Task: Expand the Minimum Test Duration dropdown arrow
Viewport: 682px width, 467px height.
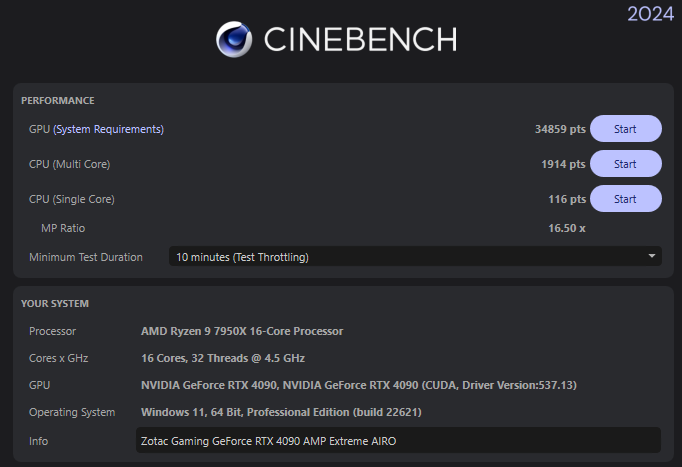Action: 652,256
